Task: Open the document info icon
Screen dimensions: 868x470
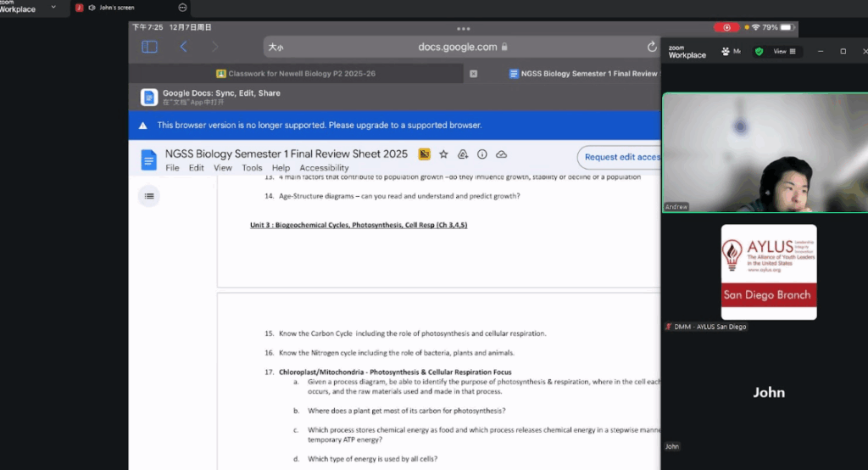Action: click(482, 154)
